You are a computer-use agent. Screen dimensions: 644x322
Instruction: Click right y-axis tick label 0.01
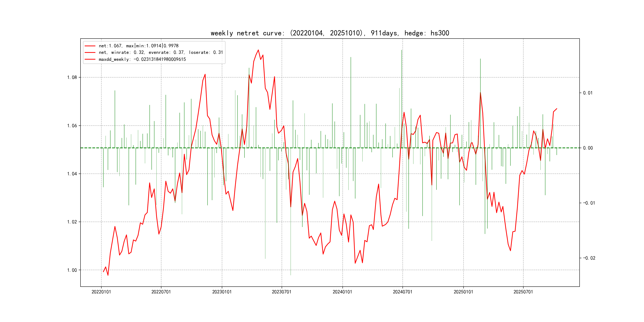(x=588, y=93)
